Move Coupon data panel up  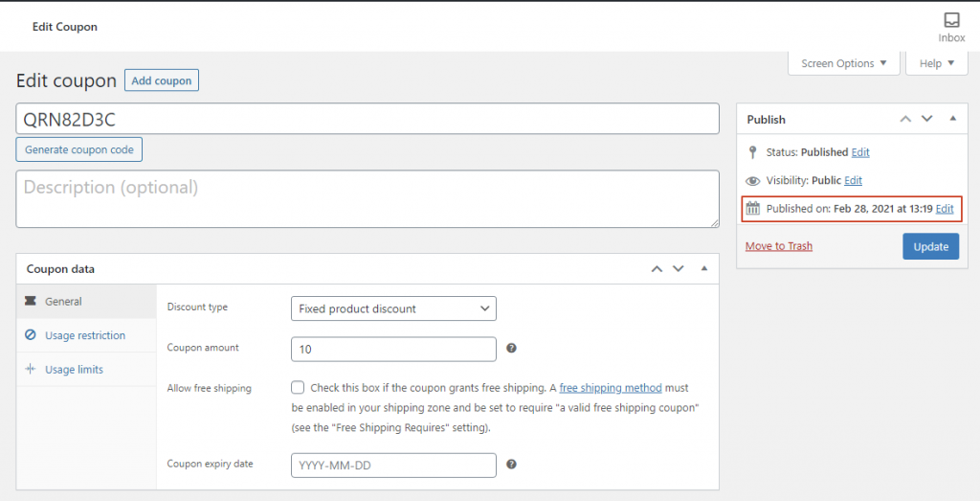point(657,269)
